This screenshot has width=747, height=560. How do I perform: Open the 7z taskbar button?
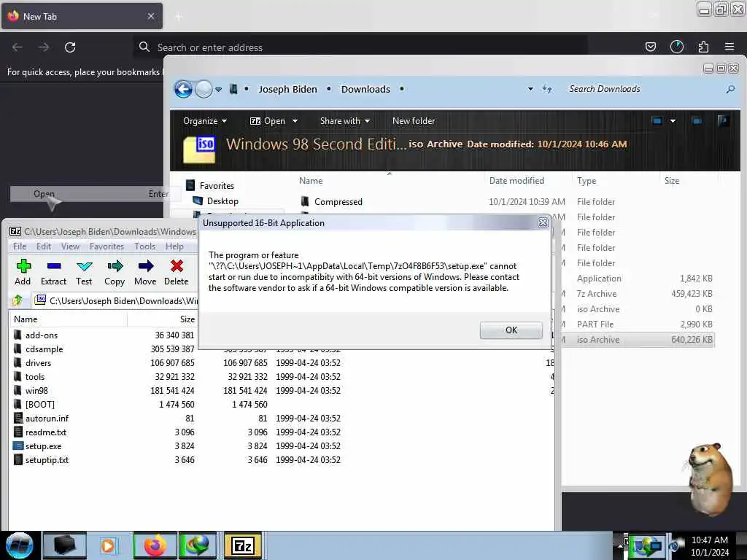[x=243, y=545]
